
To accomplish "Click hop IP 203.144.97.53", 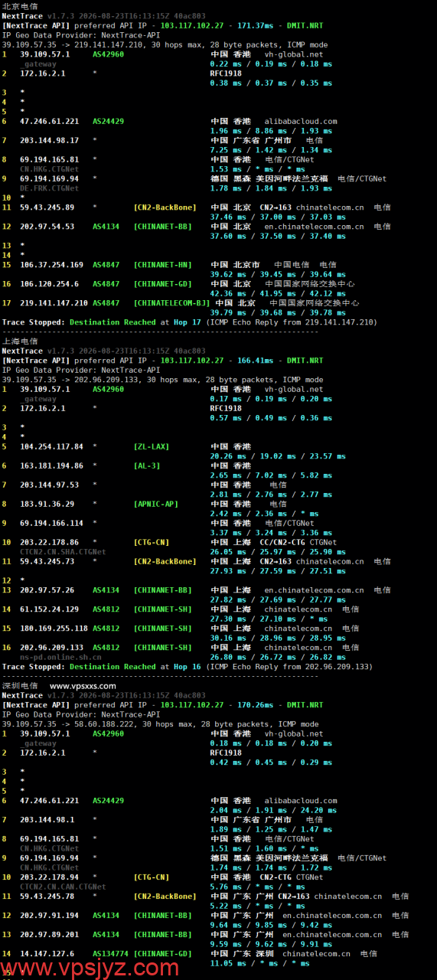I will pyautogui.click(x=49, y=485).
